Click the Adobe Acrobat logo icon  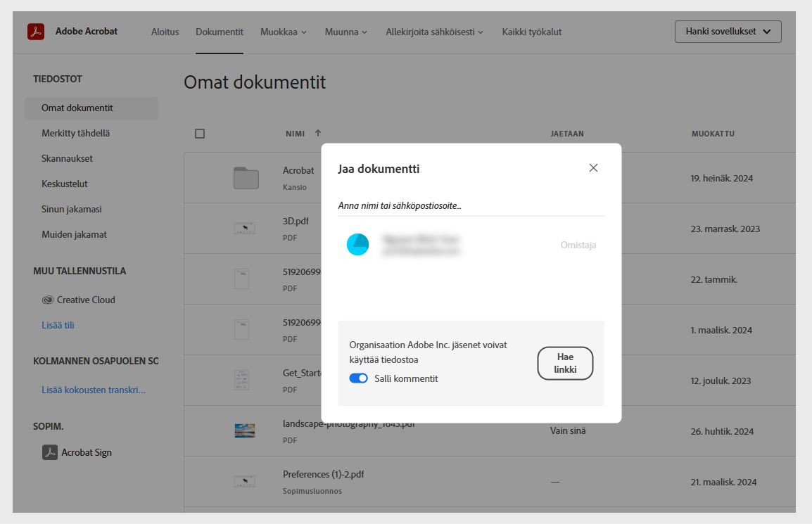pos(36,32)
